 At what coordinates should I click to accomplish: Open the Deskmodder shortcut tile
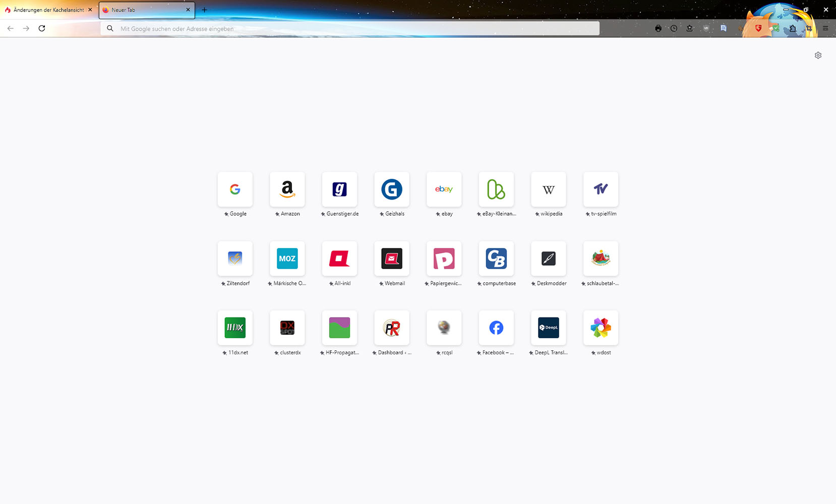549,259
